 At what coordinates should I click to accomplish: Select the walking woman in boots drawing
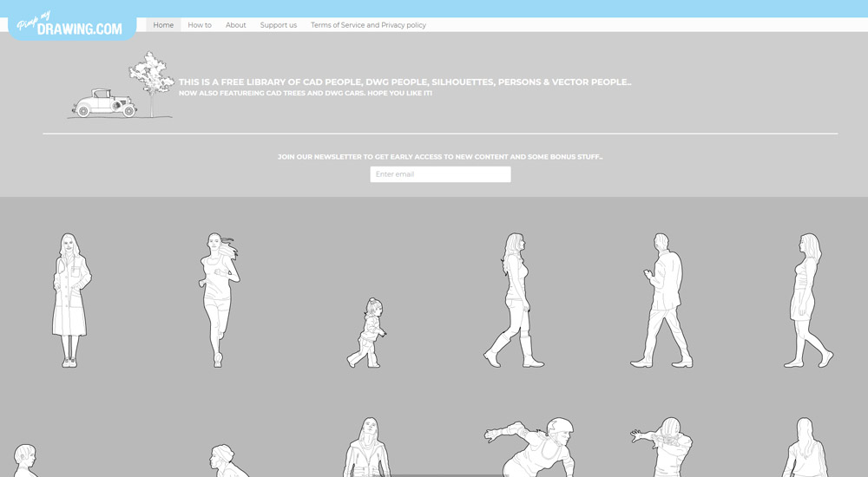click(x=514, y=300)
